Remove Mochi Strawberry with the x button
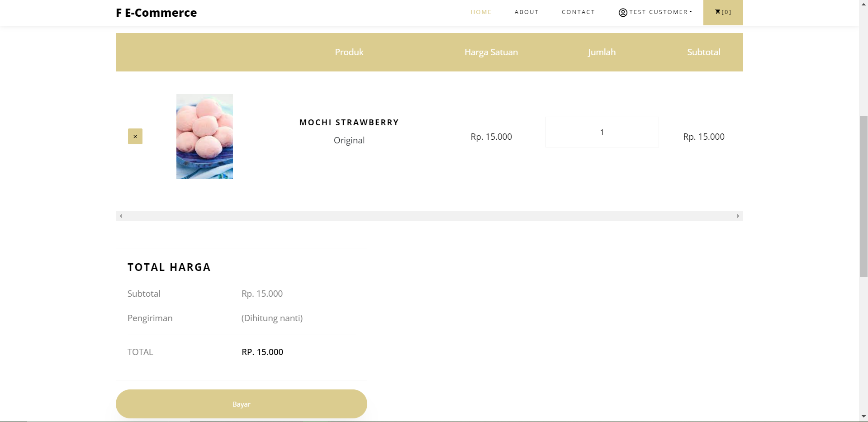 point(135,137)
